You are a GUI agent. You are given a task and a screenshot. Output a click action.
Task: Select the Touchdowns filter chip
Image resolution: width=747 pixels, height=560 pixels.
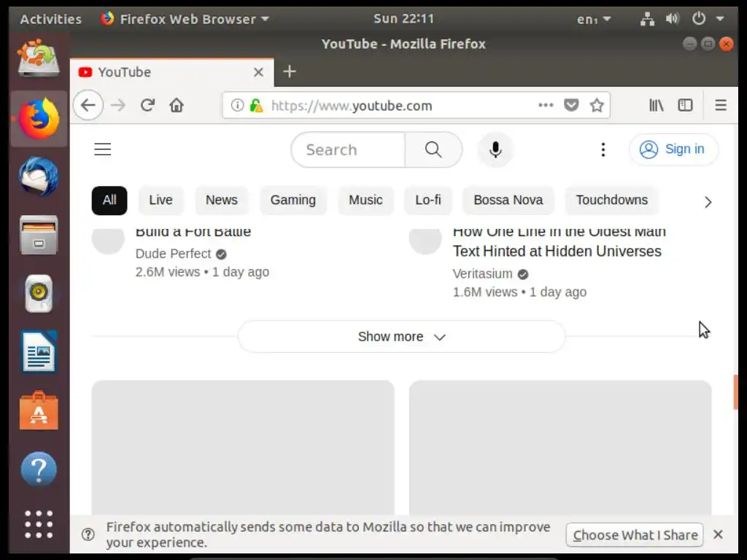pyautogui.click(x=612, y=201)
